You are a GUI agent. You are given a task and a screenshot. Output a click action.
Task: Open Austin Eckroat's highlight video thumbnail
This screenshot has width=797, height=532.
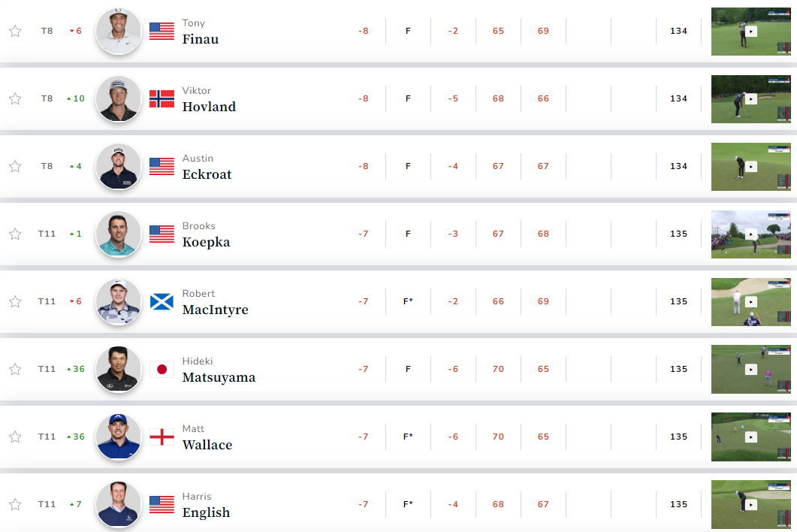tap(750, 167)
